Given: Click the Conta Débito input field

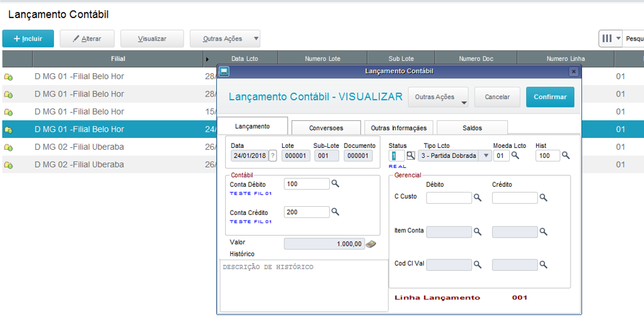Looking at the screenshot, I should point(307,184).
